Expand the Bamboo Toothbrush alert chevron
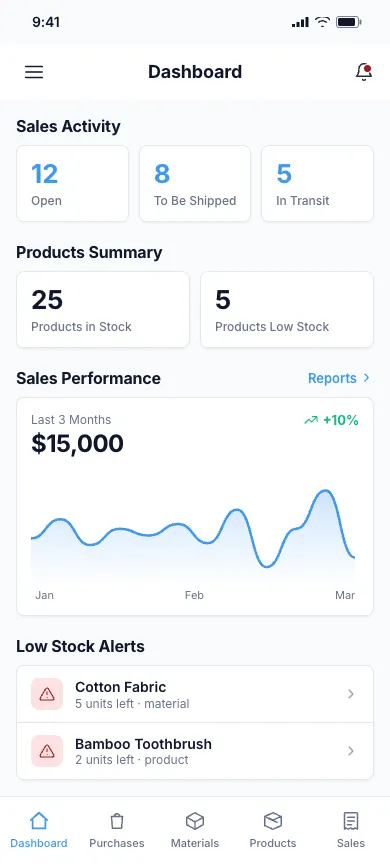 tap(351, 751)
